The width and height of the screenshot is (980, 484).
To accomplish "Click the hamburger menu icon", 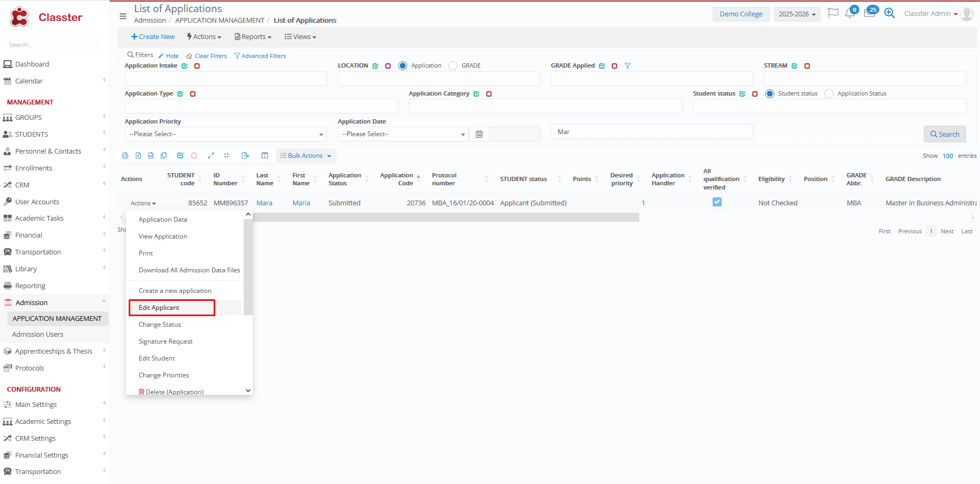I will tap(123, 16).
